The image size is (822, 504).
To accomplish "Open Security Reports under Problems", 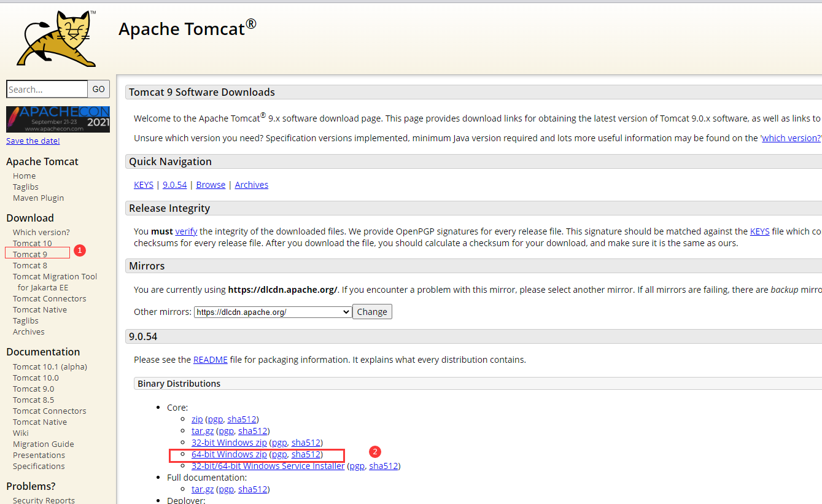I will click(44, 500).
